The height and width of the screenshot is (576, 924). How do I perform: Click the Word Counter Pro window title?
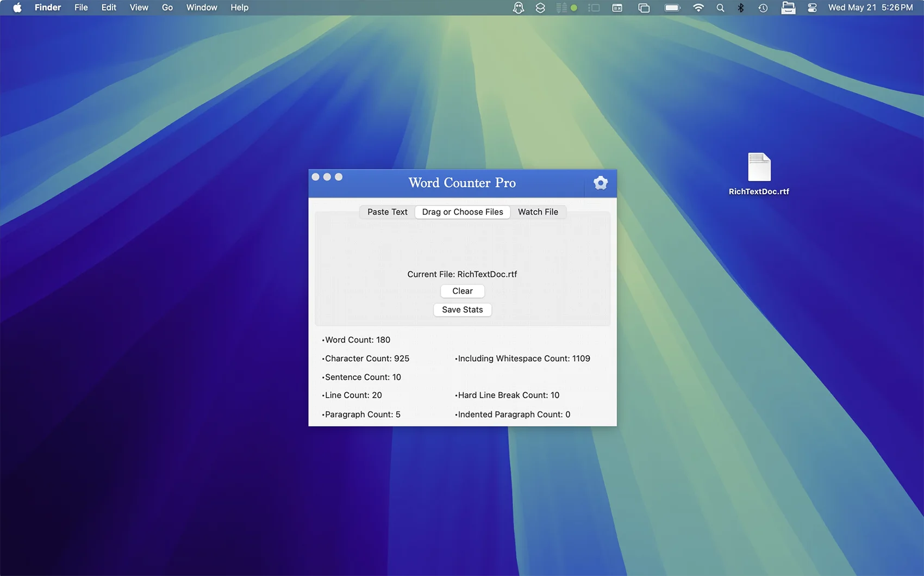462,183
